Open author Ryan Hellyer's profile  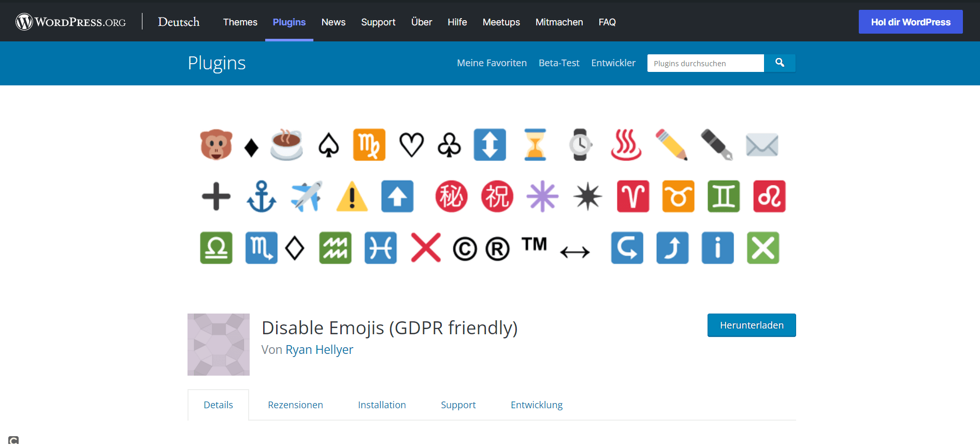319,350
